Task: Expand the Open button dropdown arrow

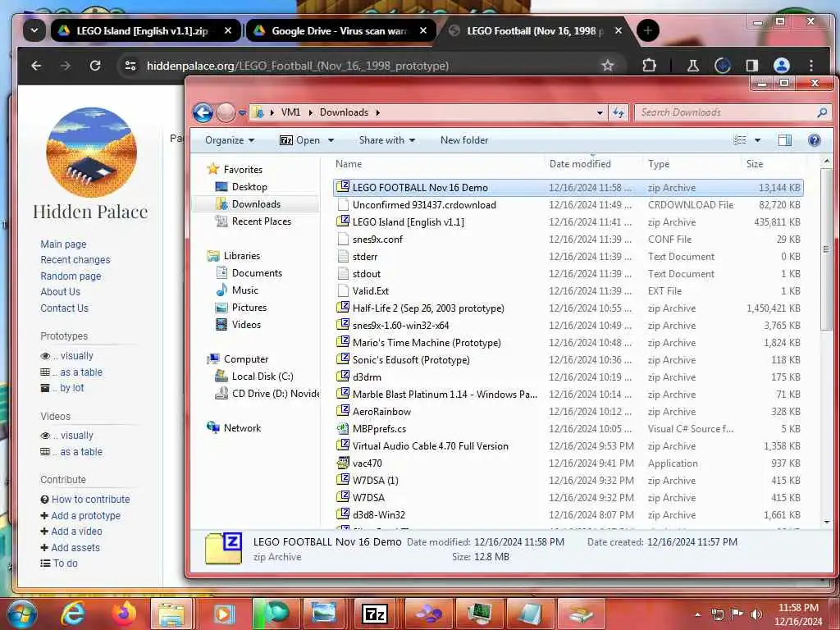Action: click(x=331, y=140)
